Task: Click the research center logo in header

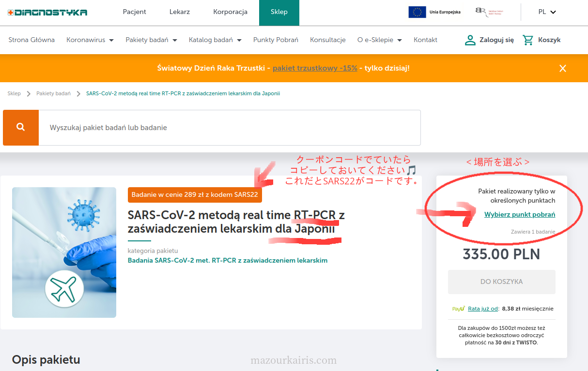Action: [x=489, y=12]
